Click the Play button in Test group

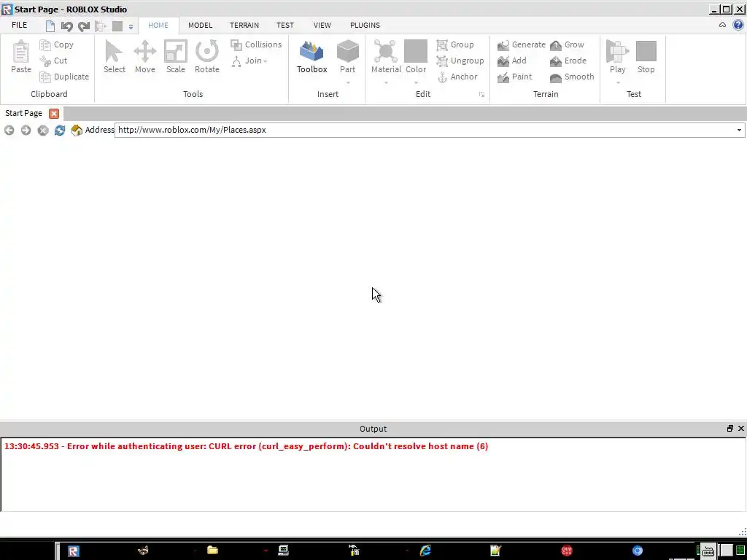pyautogui.click(x=617, y=57)
